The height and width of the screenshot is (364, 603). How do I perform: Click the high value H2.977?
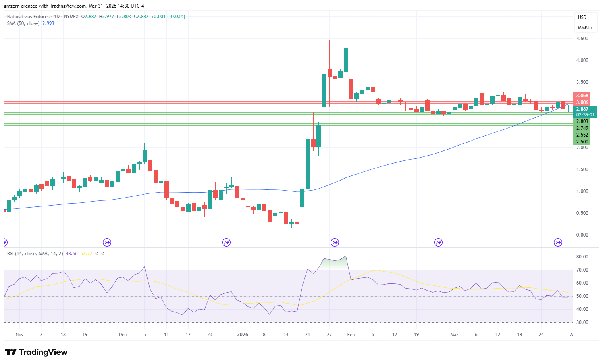click(x=106, y=17)
